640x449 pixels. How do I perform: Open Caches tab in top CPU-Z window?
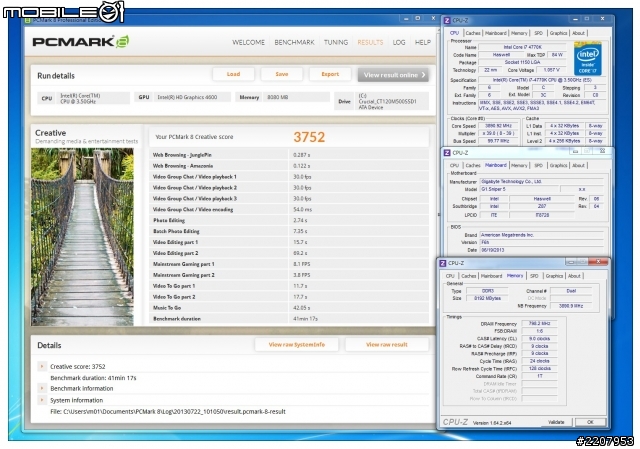(x=473, y=33)
